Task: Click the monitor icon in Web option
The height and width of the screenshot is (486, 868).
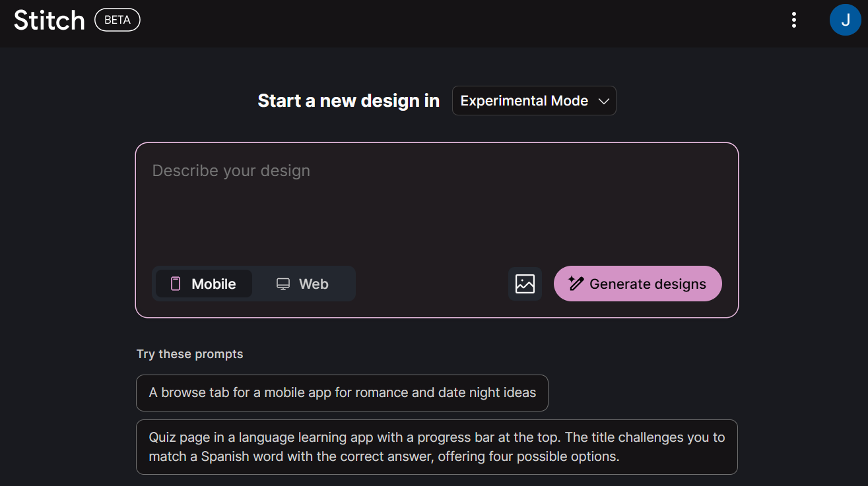Action: 283,284
